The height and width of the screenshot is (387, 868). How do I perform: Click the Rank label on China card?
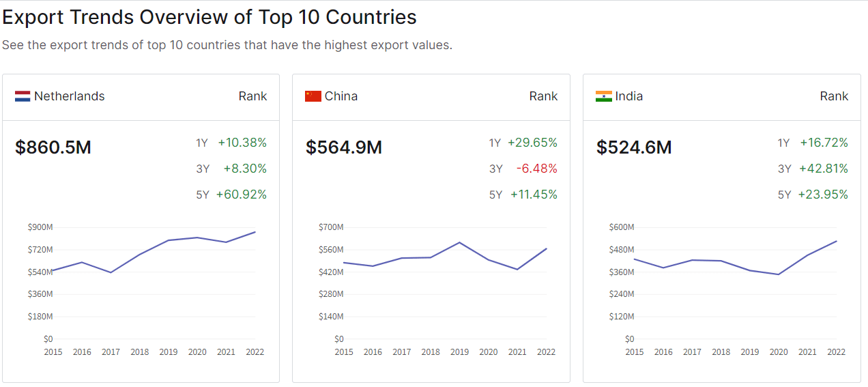coord(543,96)
